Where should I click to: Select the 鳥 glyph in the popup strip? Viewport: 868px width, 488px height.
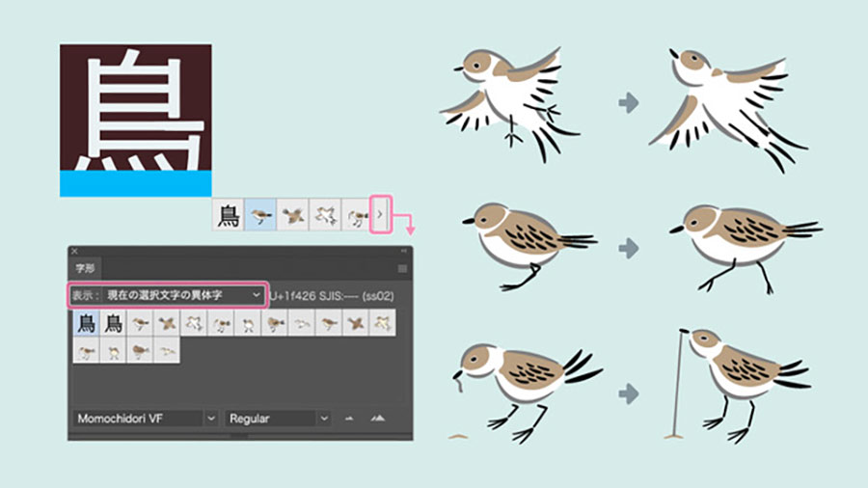pyautogui.click(x=228, y=215)
